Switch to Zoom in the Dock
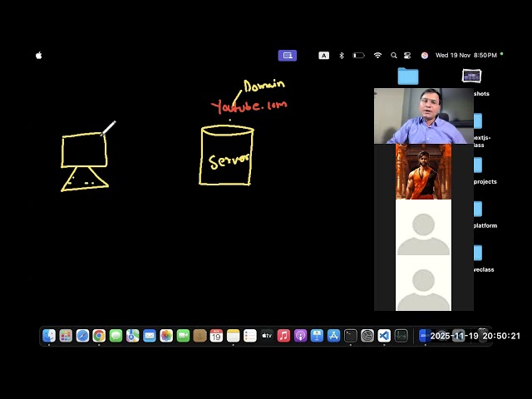Screen dimensions: 532x399 (425, 336)
